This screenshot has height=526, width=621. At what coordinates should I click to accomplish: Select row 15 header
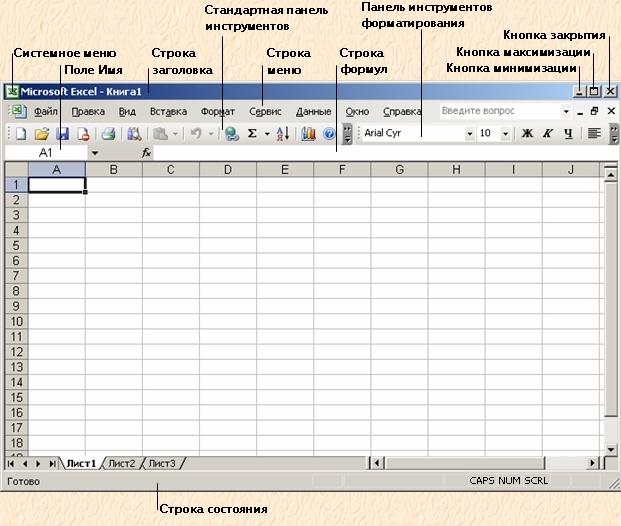click(16, 397)
